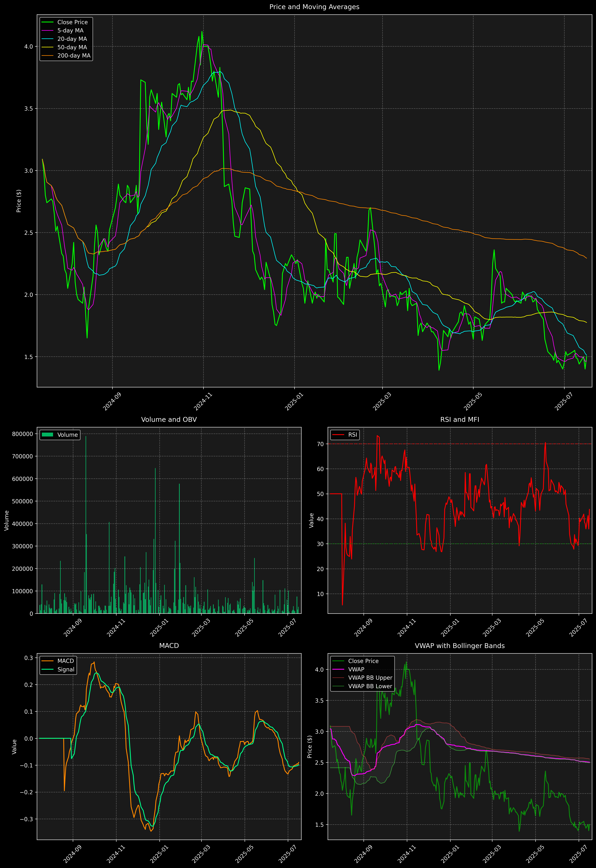Image resolution: width=596 pixels, height=868 pixels.
Task: Click the 'Value' y-axis label of the MACD chart
Action: coord(14,747)
